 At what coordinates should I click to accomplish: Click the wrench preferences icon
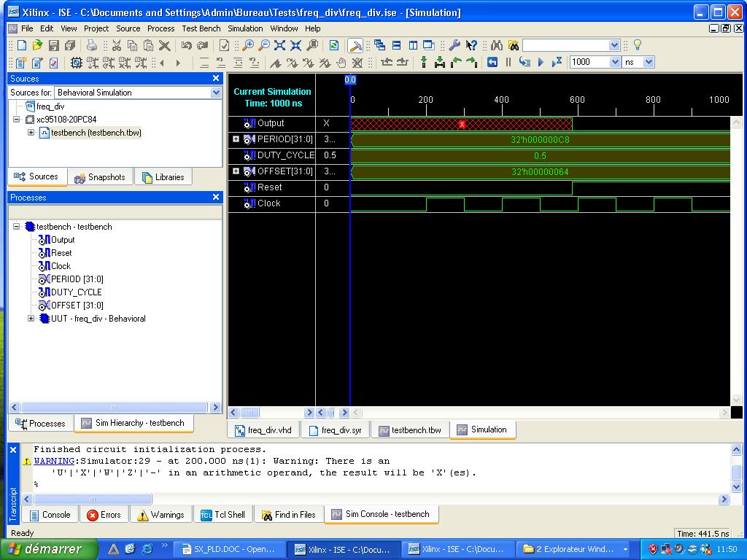tap(454, 45)
